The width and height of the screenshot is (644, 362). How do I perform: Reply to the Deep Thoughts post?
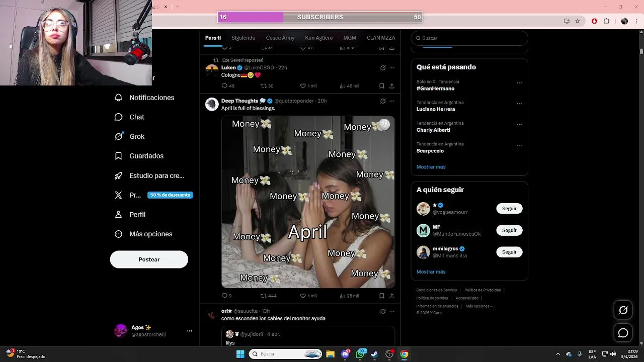coord(227,296)
